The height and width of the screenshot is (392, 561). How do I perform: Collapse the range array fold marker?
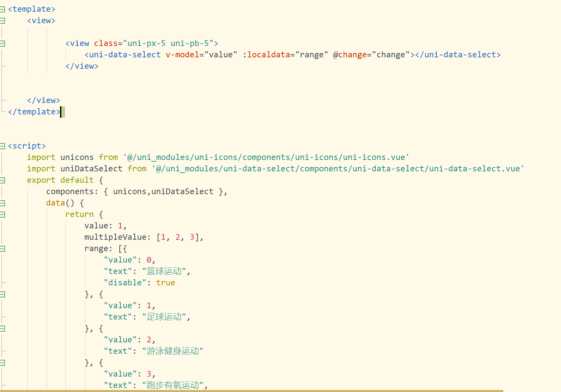point(2,249)
